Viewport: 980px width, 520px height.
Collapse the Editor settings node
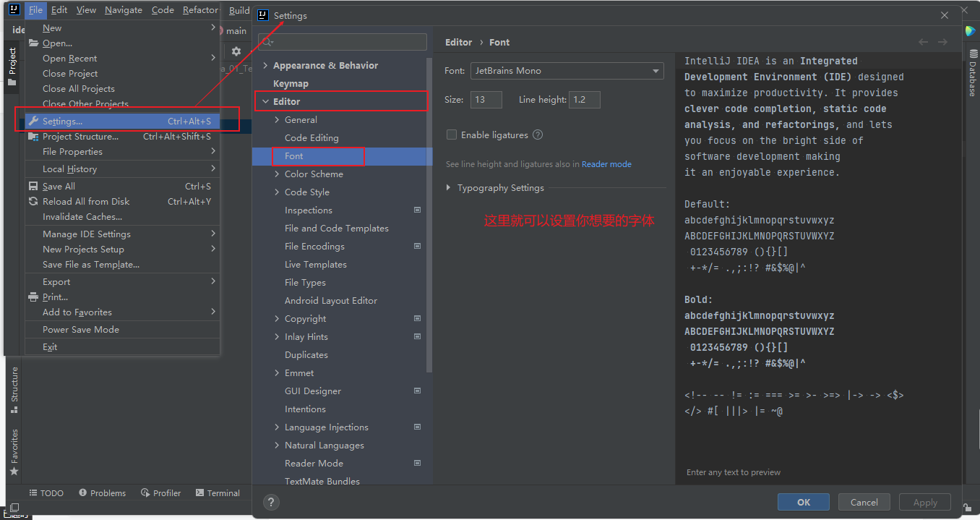tap(265, 102)
